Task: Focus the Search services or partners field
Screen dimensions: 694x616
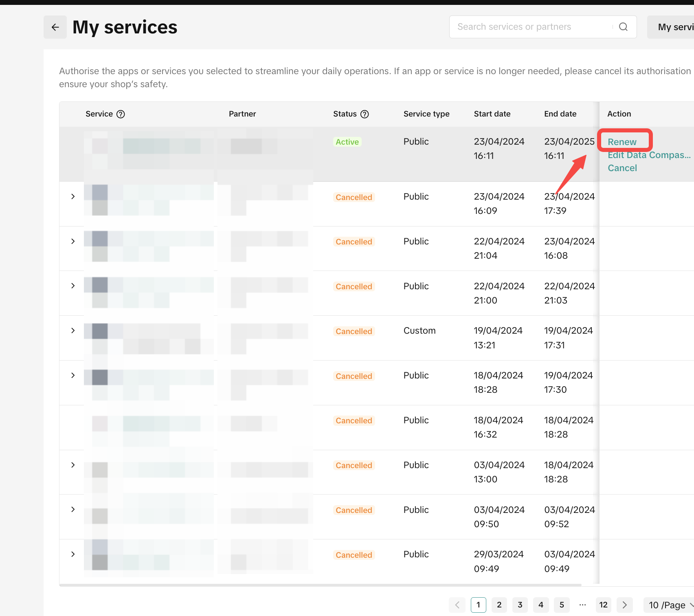Action: point(529,27)
